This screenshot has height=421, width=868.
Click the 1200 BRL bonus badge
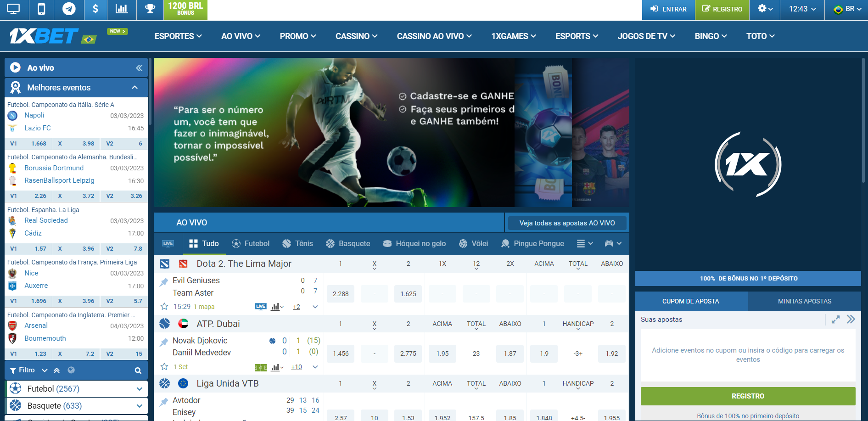[185, 9]
